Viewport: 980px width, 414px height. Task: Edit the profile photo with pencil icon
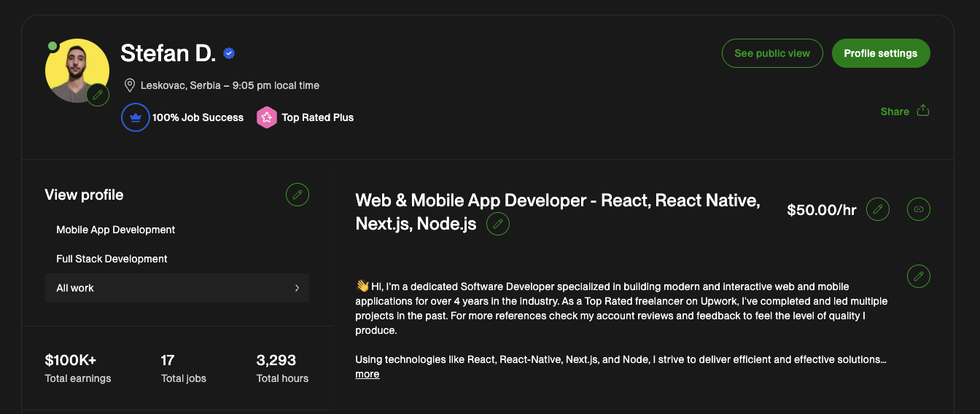pyautogui.click(x=98, y=95)
